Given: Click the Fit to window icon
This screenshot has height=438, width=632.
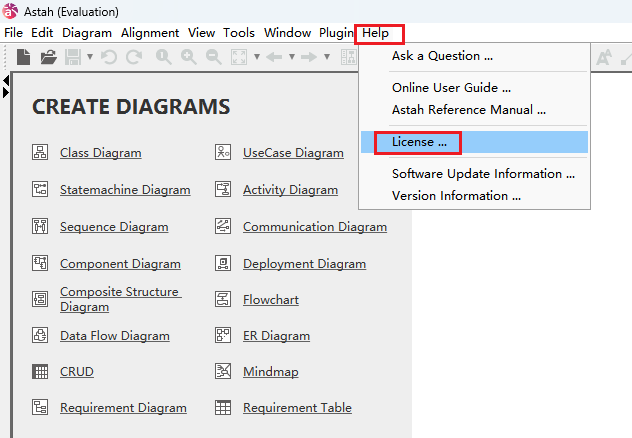Looking at the screenshot, I should (x=239, y=57).
